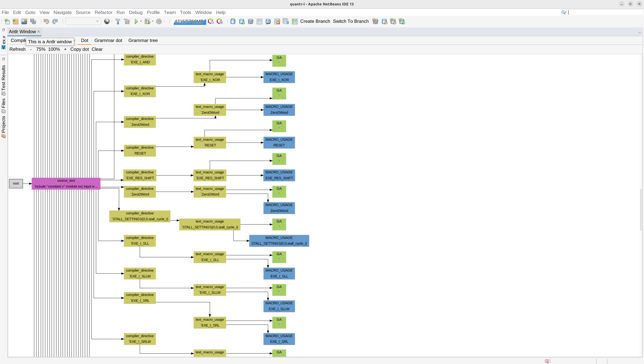Click the quick search input field
644x364 pixels.
point(605,12)
